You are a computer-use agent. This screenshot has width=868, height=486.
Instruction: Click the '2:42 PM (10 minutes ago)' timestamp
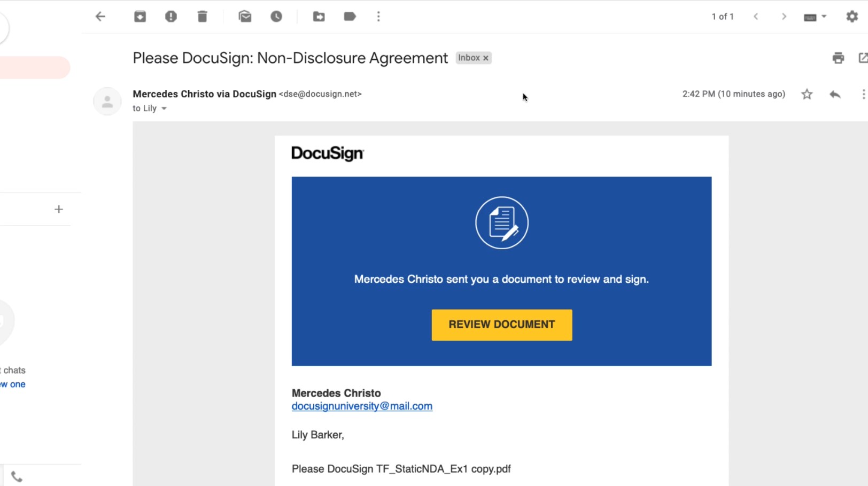734,94
